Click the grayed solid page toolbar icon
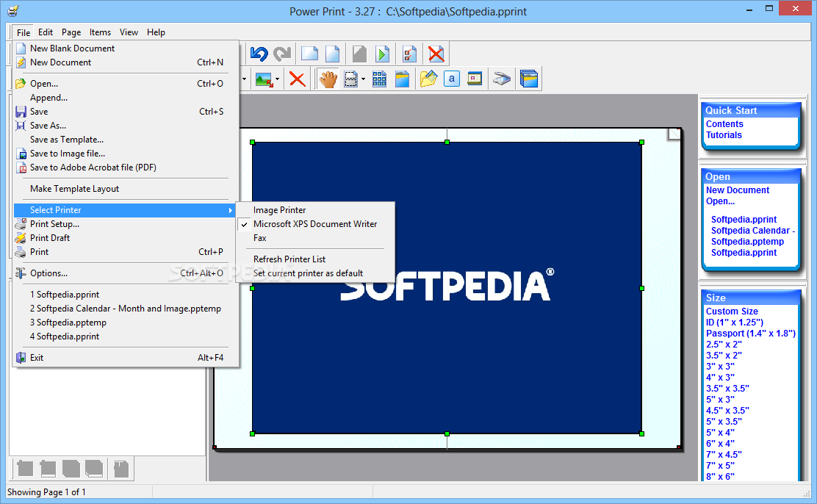The width and height of the screenshot is (817, 504). pyautogui.click(x=359, y=54)
